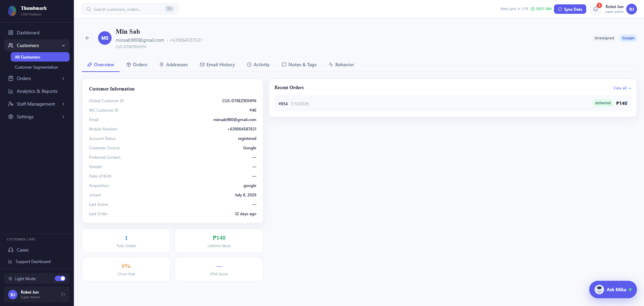This screenshot has width=644, height=306.
Task: Click the Support Dashboard chart icon
Action: pos(10,262)
